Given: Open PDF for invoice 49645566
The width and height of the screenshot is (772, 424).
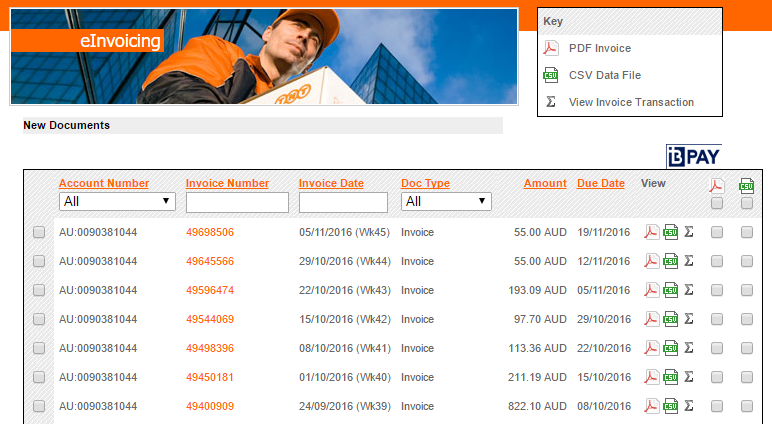Looking at the screenshot, I should pos(651,261).
